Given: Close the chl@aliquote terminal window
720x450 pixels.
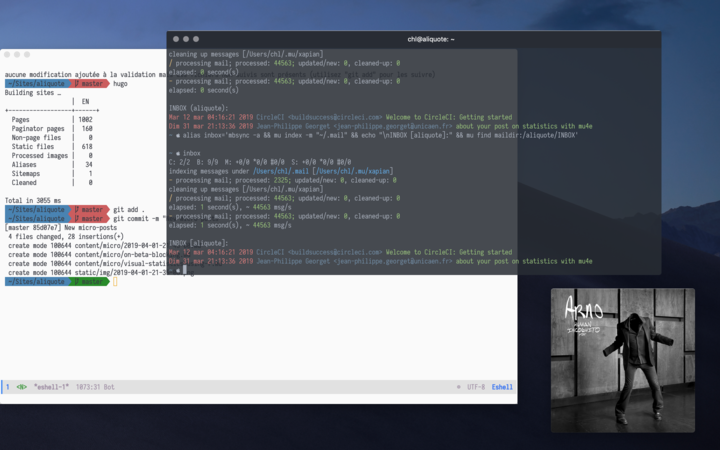Looking at the screenshot, I should [x=176, y=39].
